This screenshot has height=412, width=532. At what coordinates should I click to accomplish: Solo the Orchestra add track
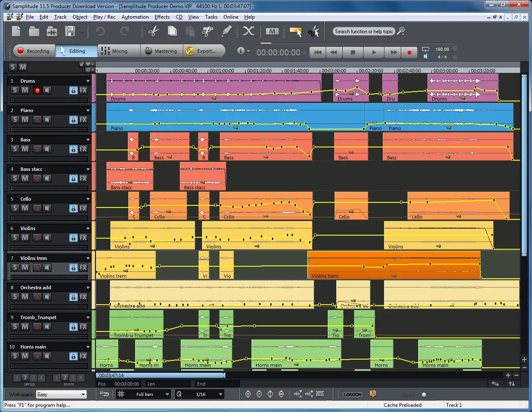pos(15,297)
